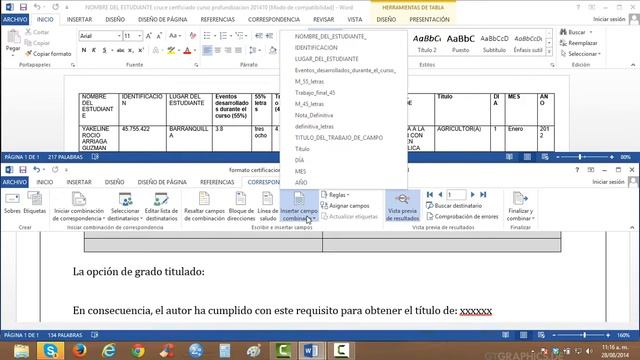Image resolution: width=640 pixels, height=360 pixels.
Task: Click the bullets list icon
Action: click(x=207, y=36)
